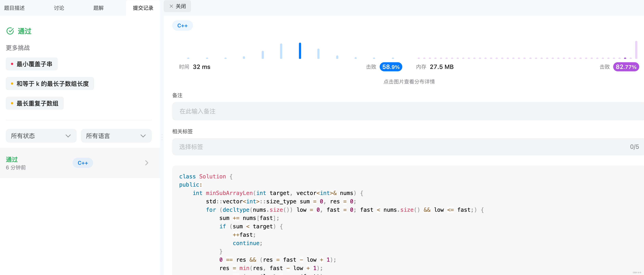Viewport: 644px width, 275px height.
Task: Switch to the 题目描述 tab
Action: tap(15, 8)
